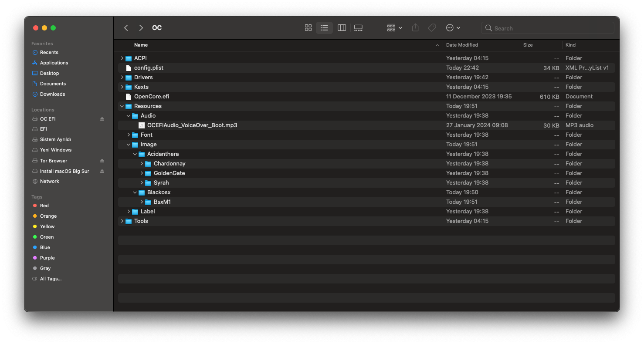
Task: Click the Tools folder icon
Action: click(x=129, y=221)
